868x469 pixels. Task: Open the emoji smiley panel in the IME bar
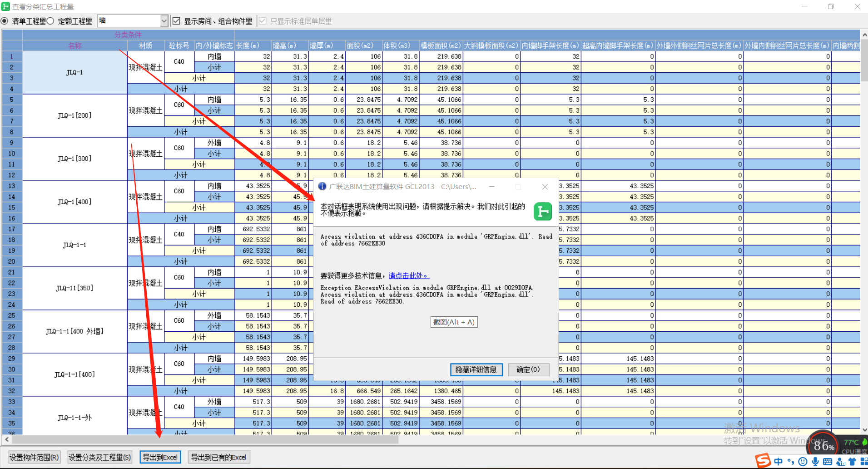803,462
